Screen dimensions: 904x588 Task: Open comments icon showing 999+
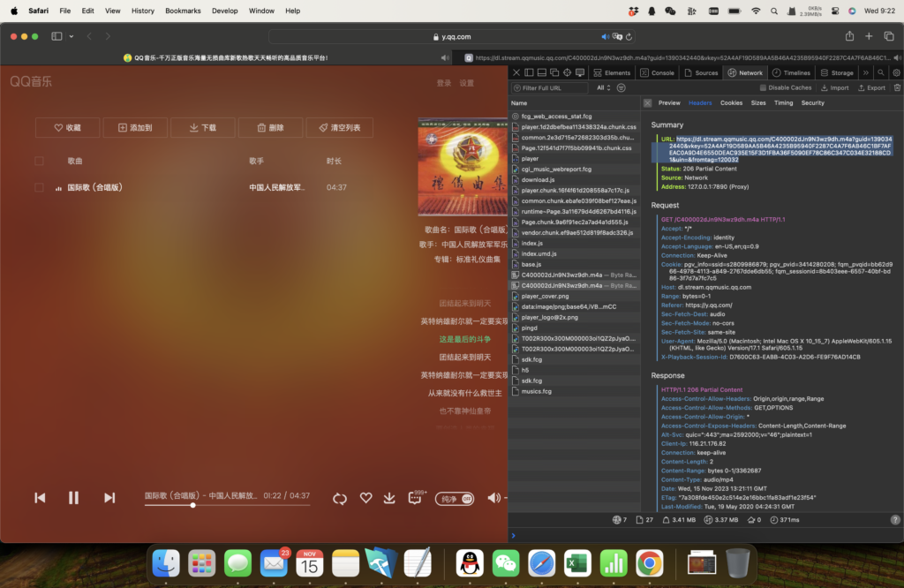coord(417,497)
